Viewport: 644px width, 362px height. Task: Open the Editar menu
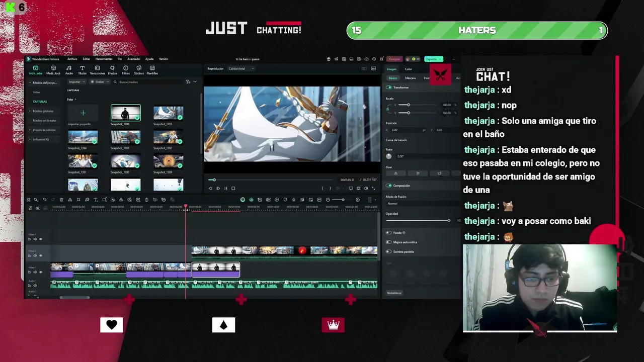click(87, 59)
